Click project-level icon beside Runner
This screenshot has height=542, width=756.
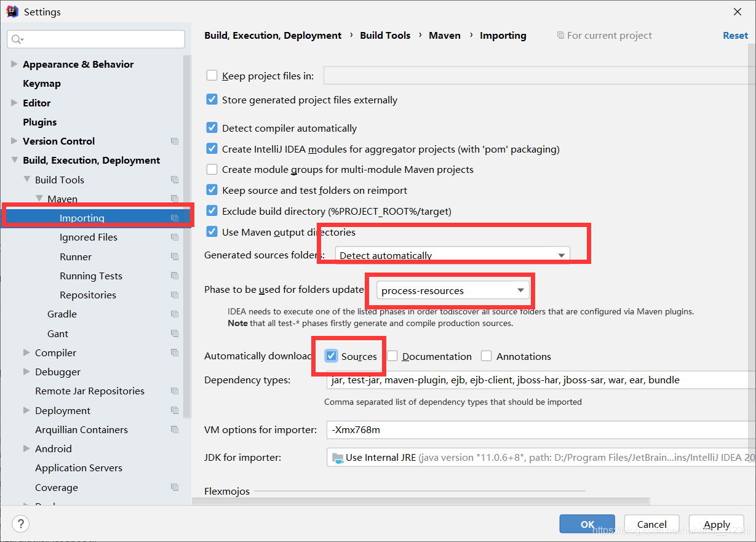[175, 257]
